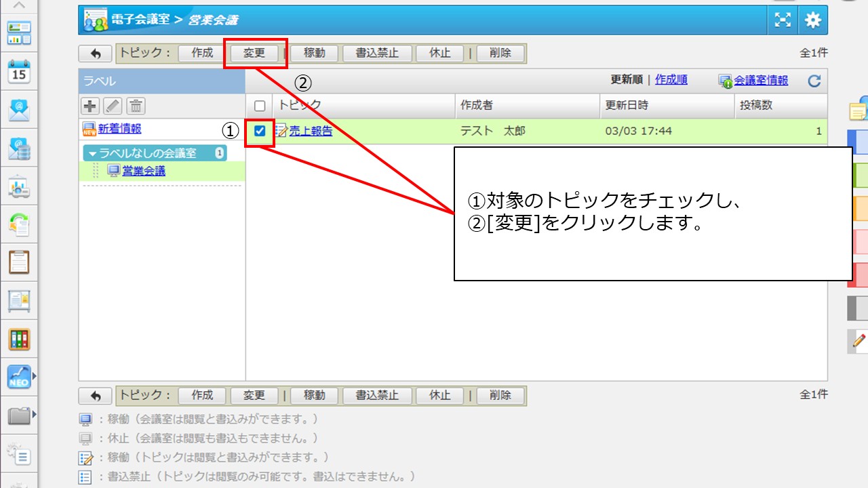Open the yellow sticky note icon

pos(859,111)
